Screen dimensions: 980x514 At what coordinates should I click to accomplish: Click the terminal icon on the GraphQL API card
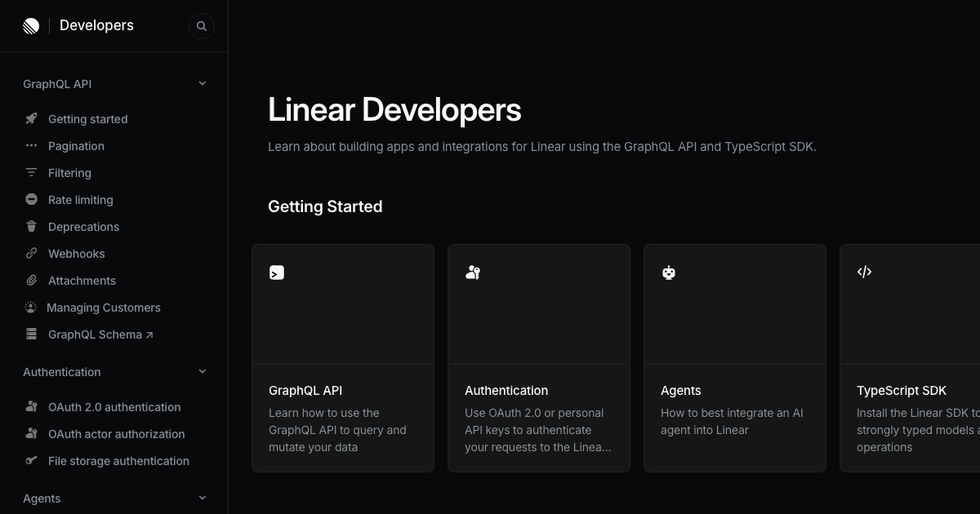277,273
